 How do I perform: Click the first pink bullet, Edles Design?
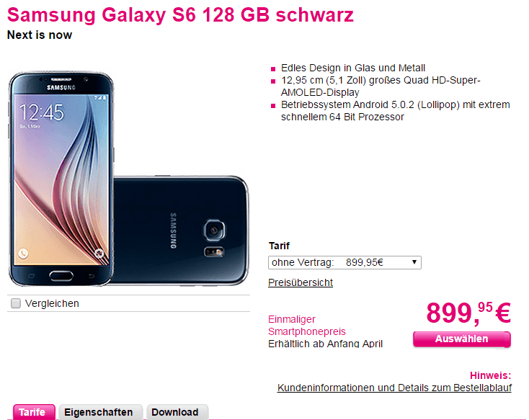tap(273, 69)
